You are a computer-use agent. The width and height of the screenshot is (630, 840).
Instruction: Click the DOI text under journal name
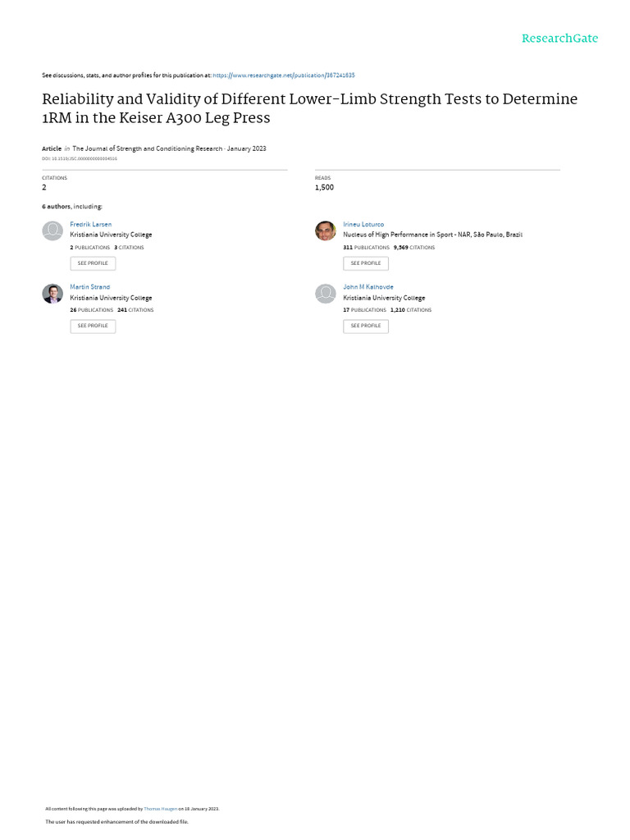80,159
